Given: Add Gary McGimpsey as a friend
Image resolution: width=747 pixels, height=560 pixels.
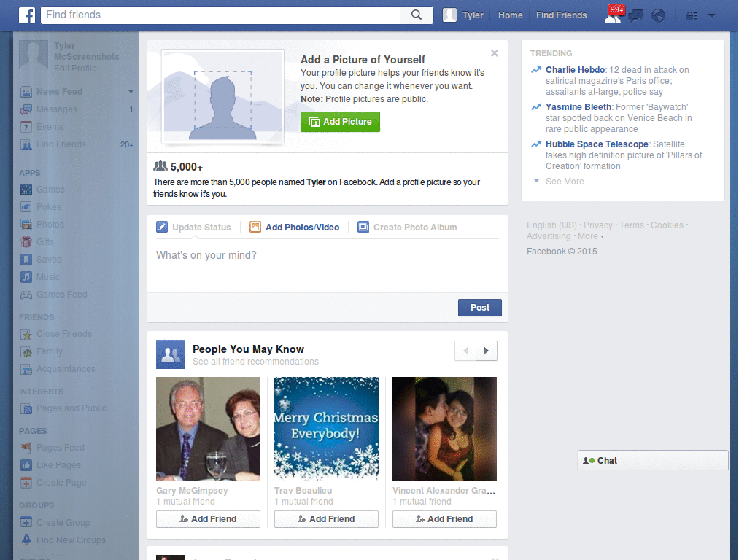Looking at the screenshot, I should coord(208,519).
